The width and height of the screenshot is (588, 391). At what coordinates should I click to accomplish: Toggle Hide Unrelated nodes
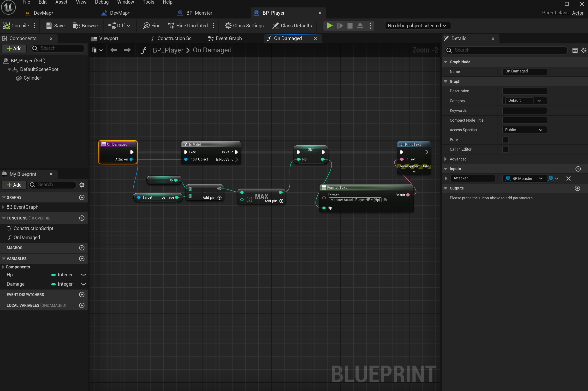188,26
